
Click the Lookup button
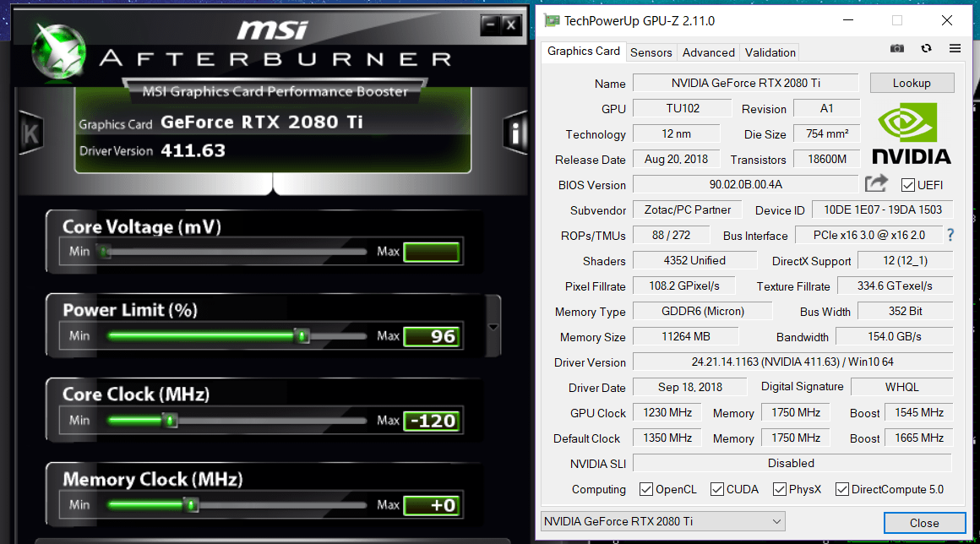click(x=912, y=83)
